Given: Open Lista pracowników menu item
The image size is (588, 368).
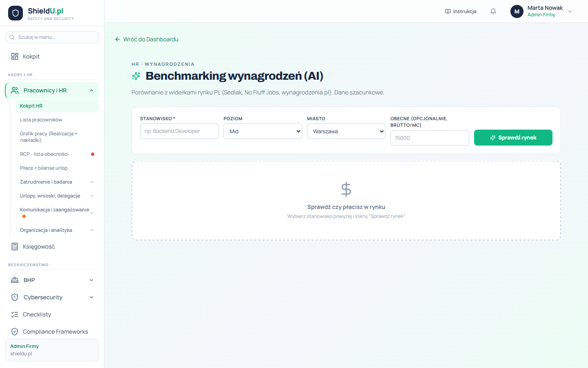Looking at the screenshot, I should pyautogui.click(x=57, y=120).
